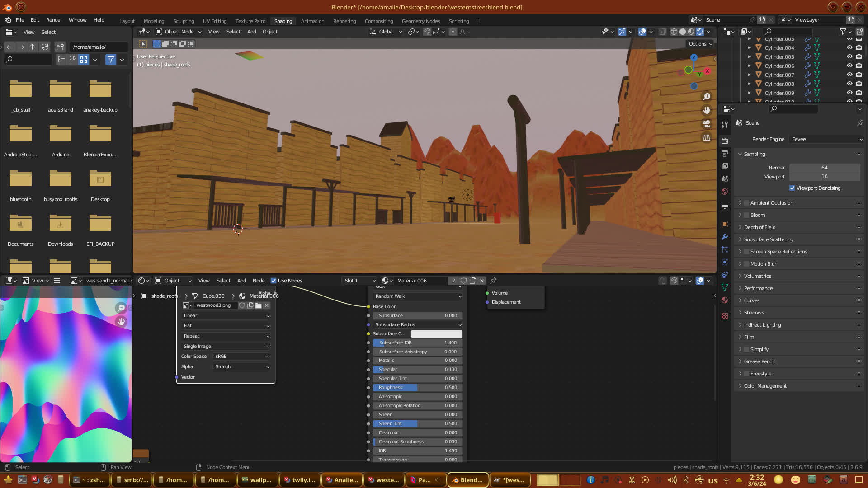Toggle the camera view gizmo icon

coord(707,124)
